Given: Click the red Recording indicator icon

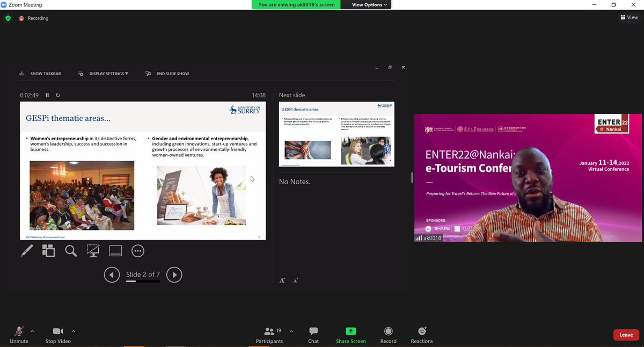Looking at the screenshot, I should click(x=21, y=18).
